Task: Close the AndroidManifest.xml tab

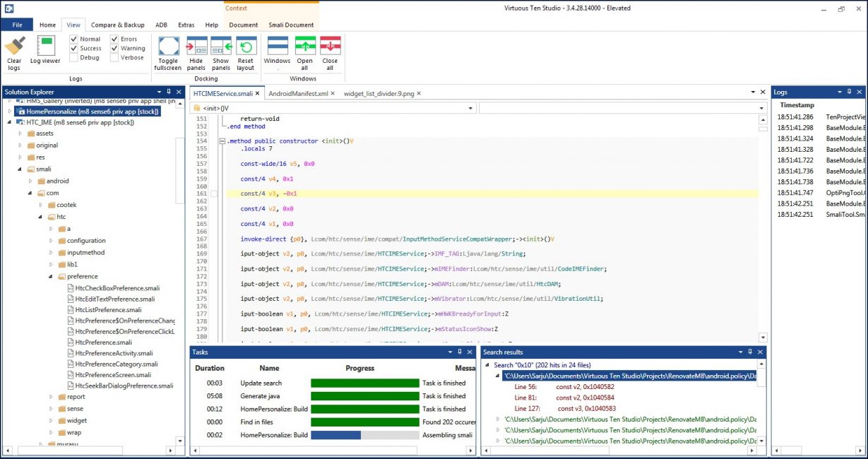Action: 333,93
